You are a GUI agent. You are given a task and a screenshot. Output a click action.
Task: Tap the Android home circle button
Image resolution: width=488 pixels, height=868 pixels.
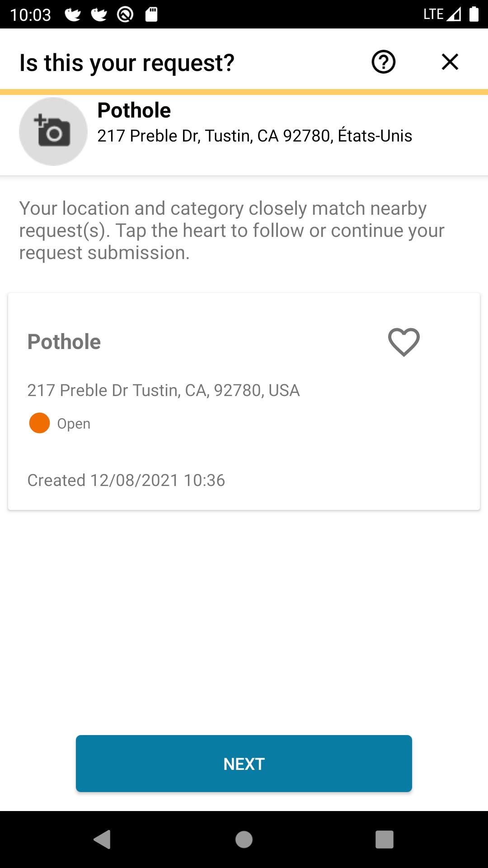point(244,840)
